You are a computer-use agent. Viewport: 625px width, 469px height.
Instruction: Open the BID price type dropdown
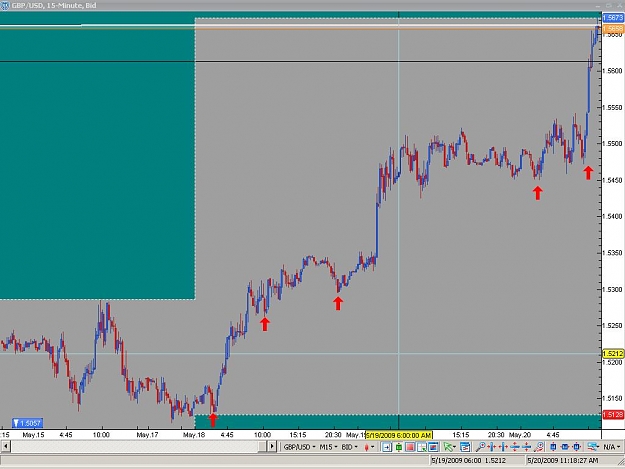(350, 447)
